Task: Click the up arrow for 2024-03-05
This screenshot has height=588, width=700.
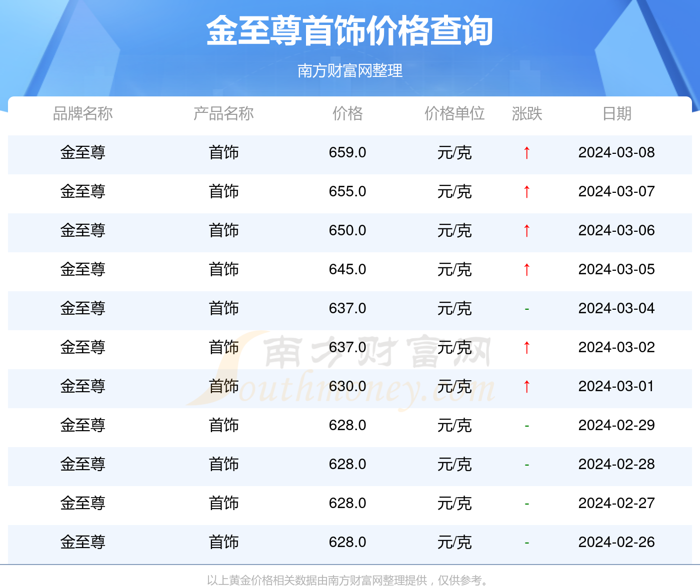Action: click(x=526, y=270)
